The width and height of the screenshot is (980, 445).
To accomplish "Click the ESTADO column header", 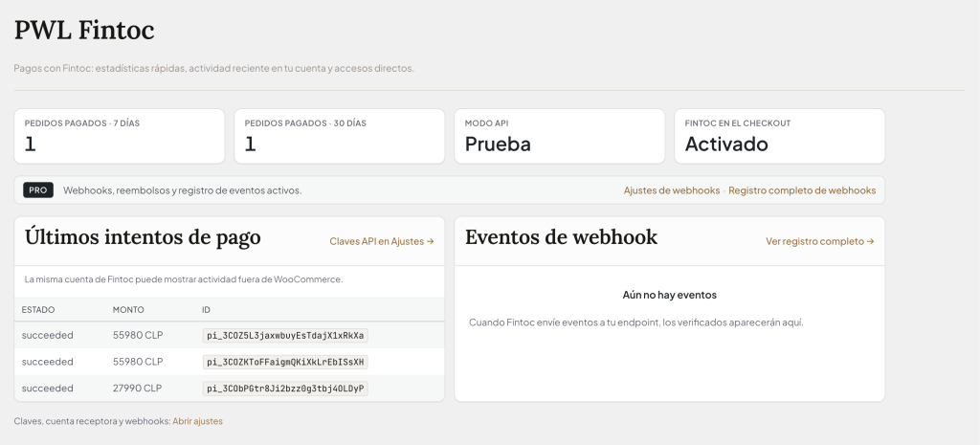I will (x=38, y=309).
